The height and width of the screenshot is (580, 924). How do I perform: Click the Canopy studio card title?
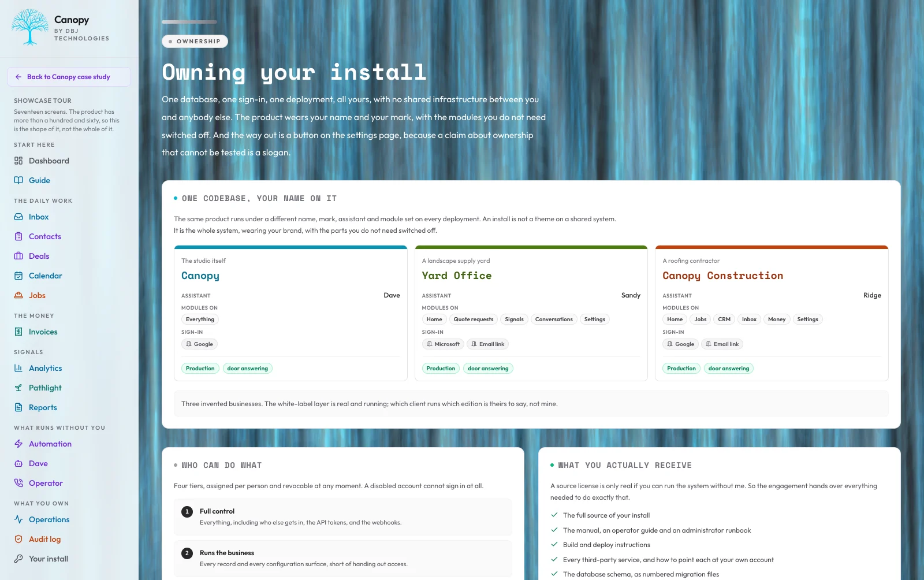[200, 276]
